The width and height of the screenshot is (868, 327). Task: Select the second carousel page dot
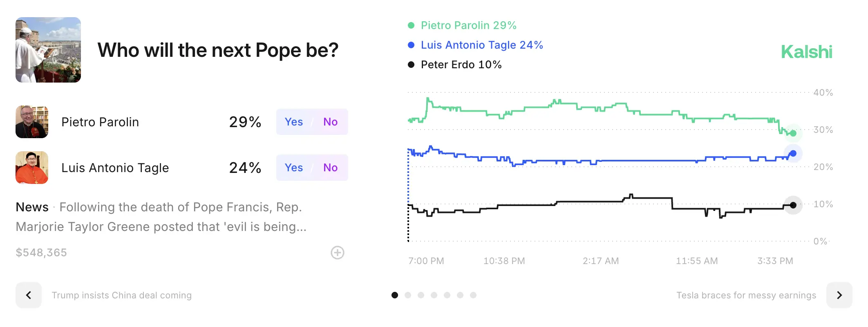click(x=408, y=295)
